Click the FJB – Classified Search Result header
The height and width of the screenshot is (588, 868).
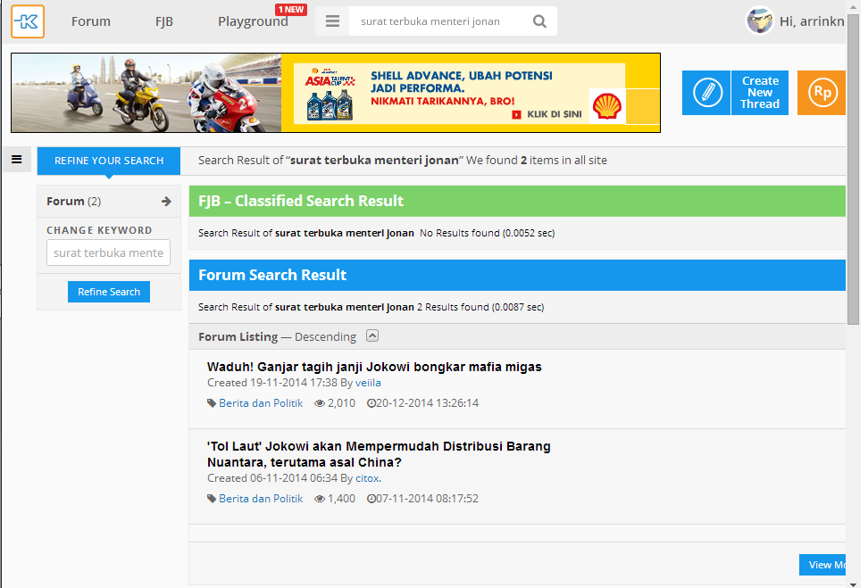click(517, 202)
